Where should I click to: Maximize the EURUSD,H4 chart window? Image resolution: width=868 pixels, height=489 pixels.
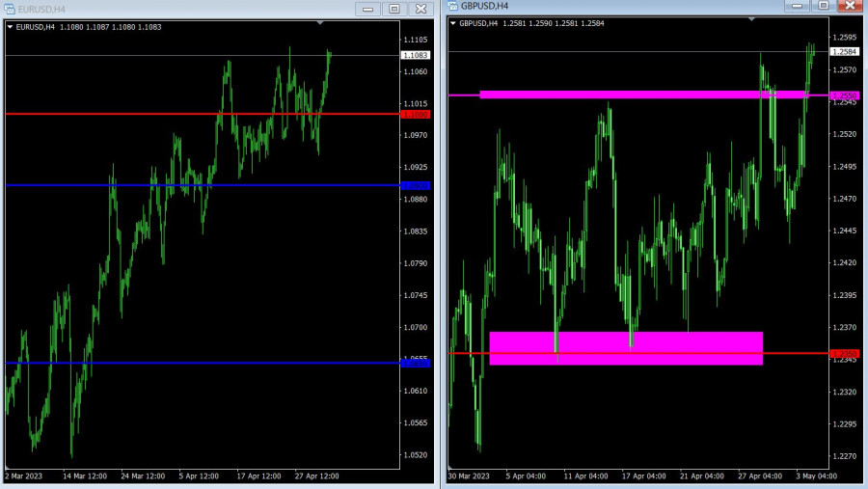pyautogui.click(x=393, y=9)
